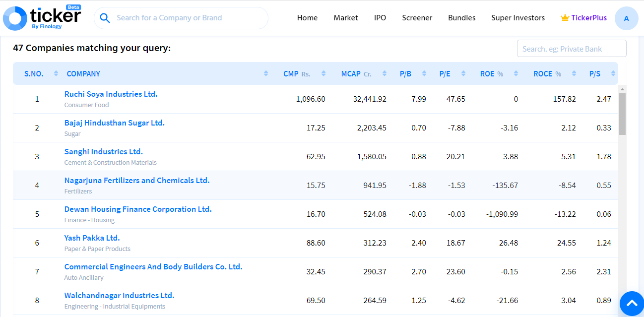
Task: Open Bajaj Hindusthan Sugar Ltd. page
Action: [115, 123]
